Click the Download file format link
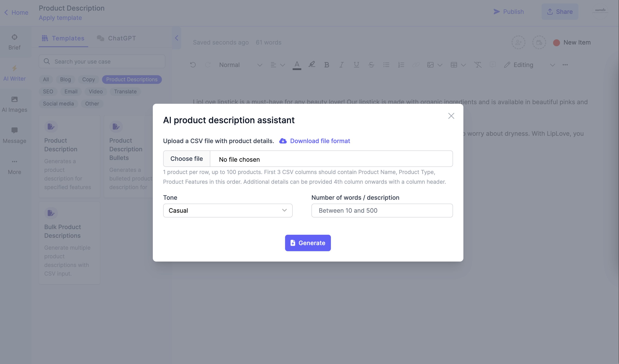 (x=320, y=141)
